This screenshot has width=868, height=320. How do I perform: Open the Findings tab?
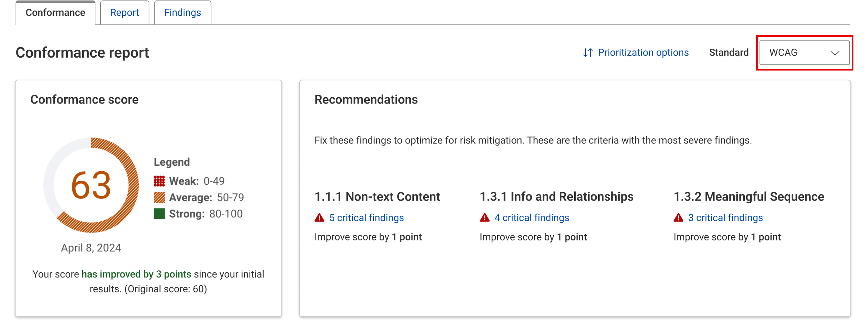click(183, 13)
